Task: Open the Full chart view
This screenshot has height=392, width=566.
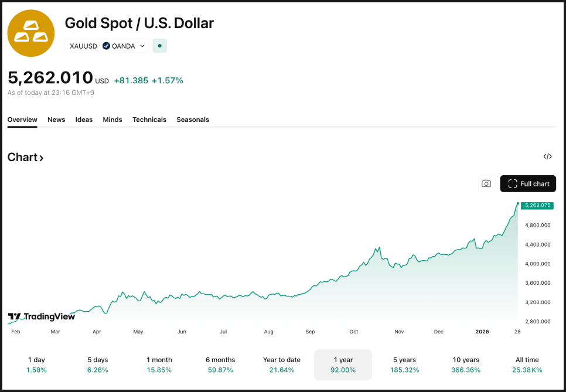Action: [528, 183]
